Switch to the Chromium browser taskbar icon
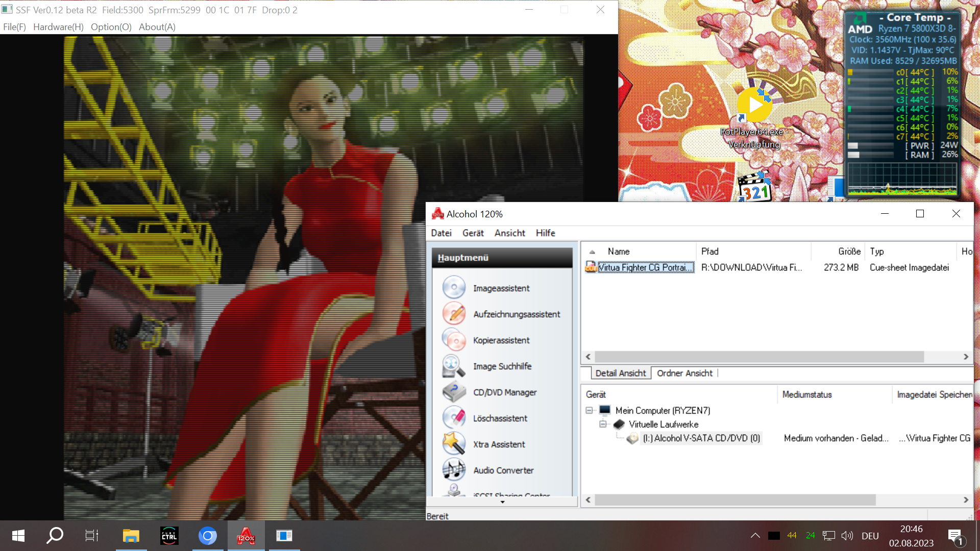This screenshot has height=551, width=980. coord(208,536)
